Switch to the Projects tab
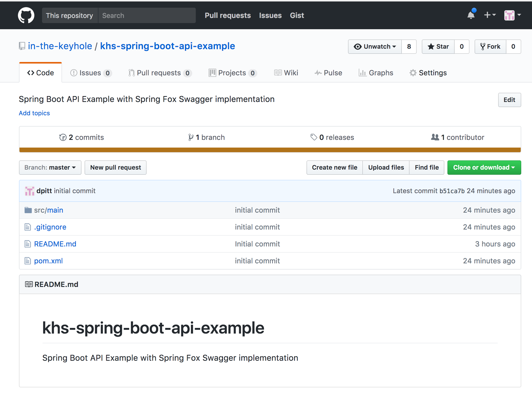This screenshot has height=393, width=532. (233, 73)
